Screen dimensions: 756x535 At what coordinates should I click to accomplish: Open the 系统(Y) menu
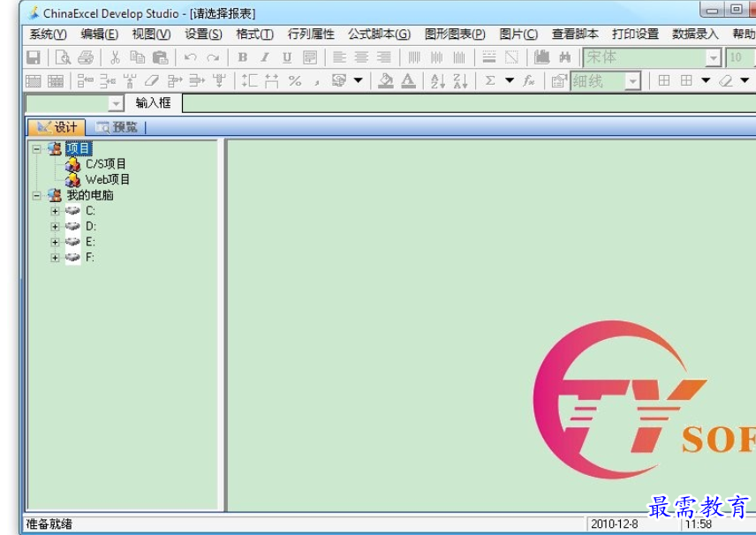click(x=48, y=34)
